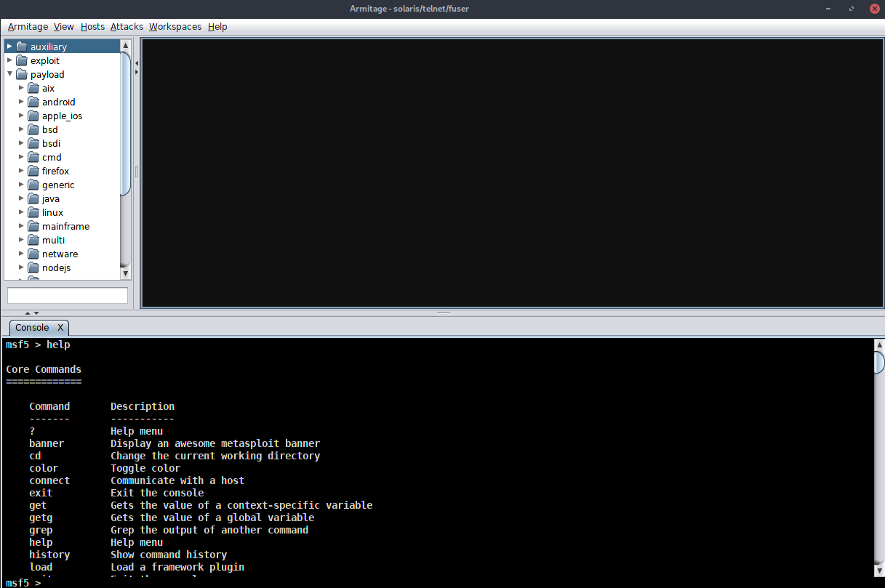885x588 pixels.
Task: Click the console scrollbar down arrow
Action: click(878, 571)
